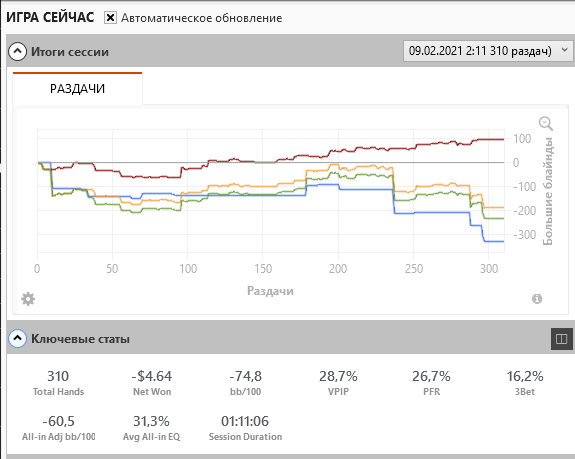Click the red line on the graph

[x=367, y=148]
